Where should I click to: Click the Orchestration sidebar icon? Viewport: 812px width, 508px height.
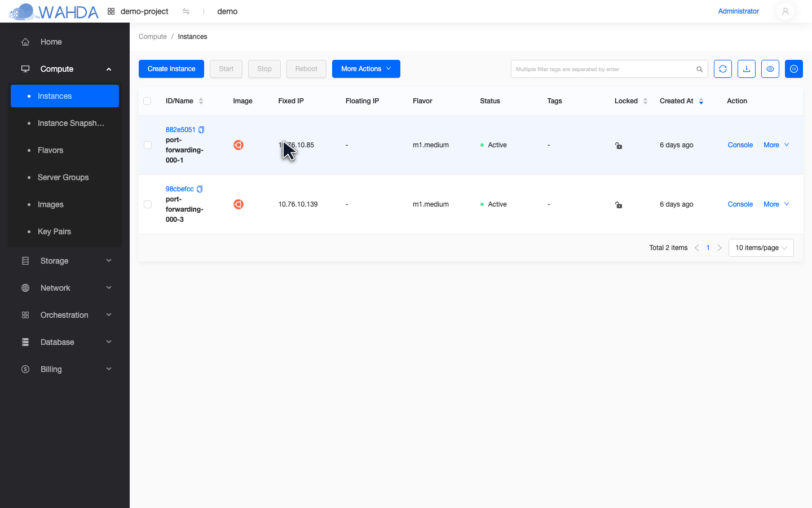tap(25, 315)
